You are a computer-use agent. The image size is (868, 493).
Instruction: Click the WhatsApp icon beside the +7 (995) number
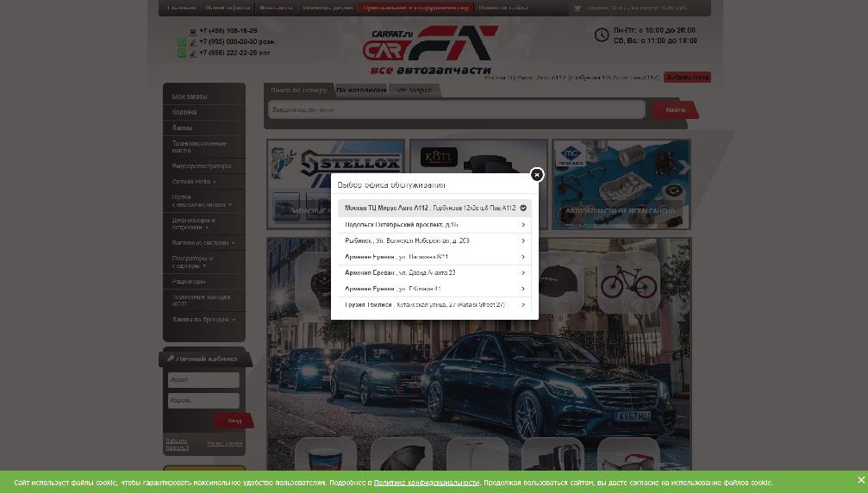pos(182,41)
